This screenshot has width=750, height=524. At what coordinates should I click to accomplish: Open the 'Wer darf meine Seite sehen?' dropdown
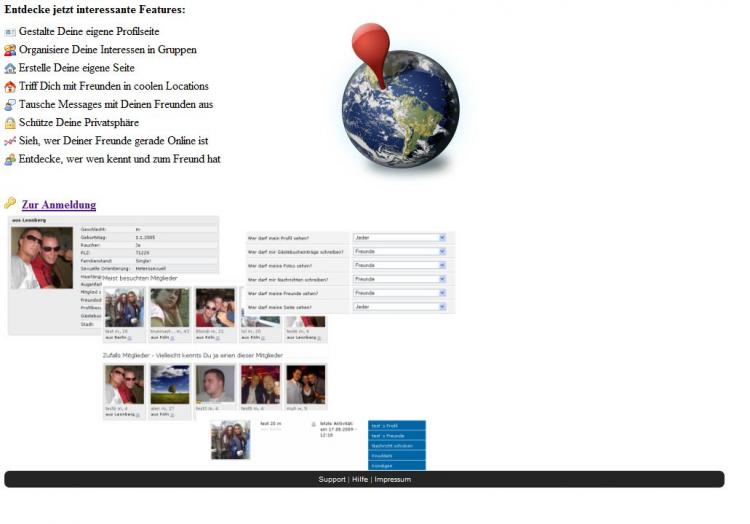click(x=399, y=307)
